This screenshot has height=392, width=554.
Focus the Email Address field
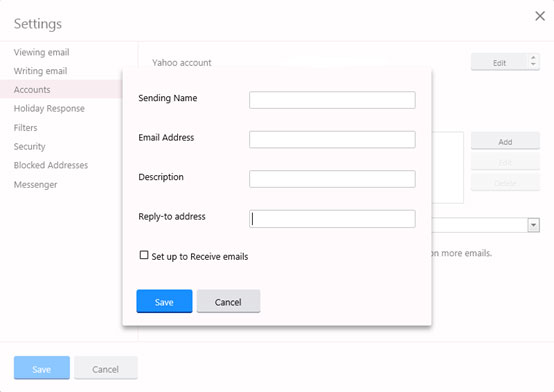pyautogui.click(x=332, y=140)
